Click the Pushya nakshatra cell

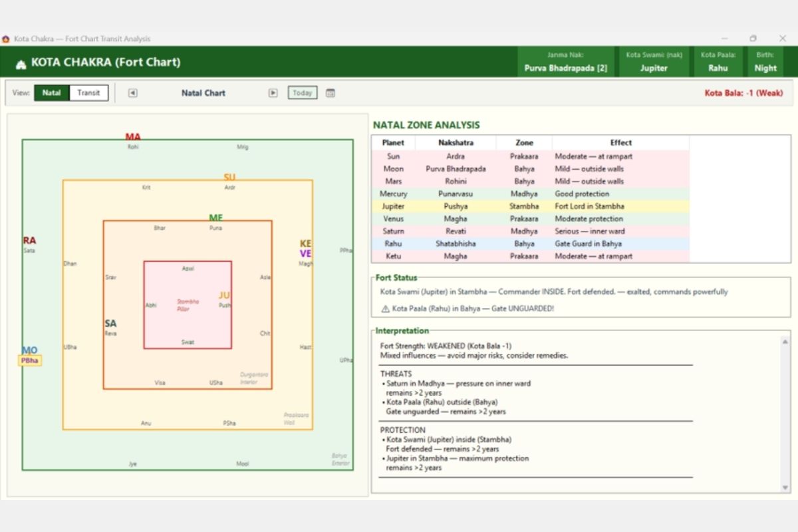(x=456, y=206)
